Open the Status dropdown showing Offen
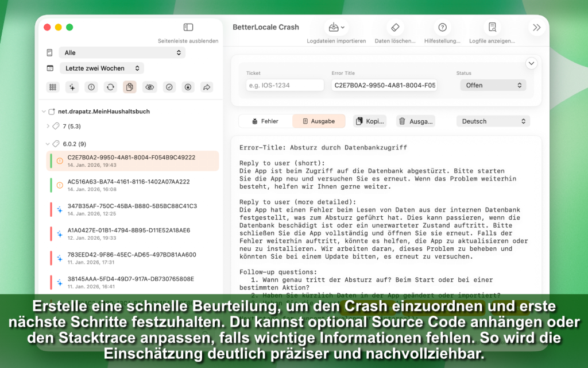The image size is (588, 368). coord(493,85)
